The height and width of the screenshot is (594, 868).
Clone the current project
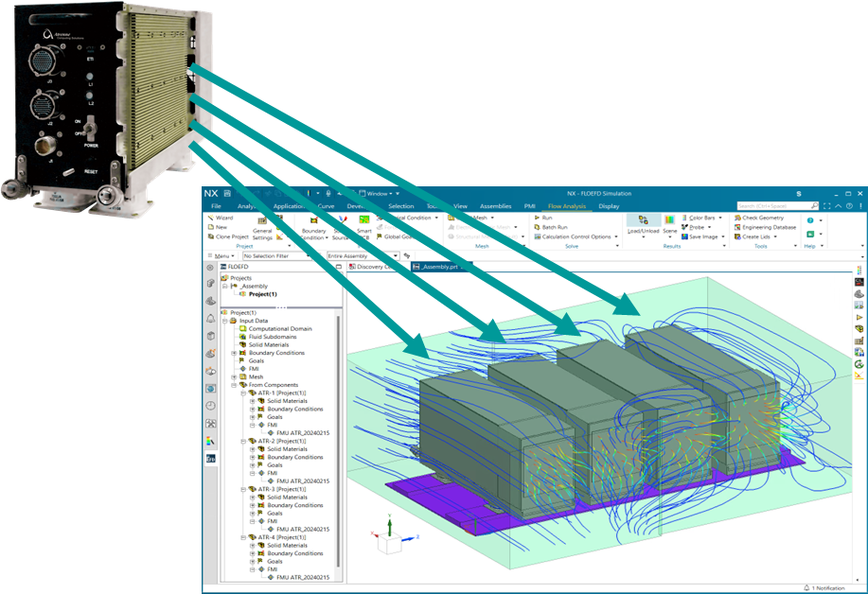[227, 236]
